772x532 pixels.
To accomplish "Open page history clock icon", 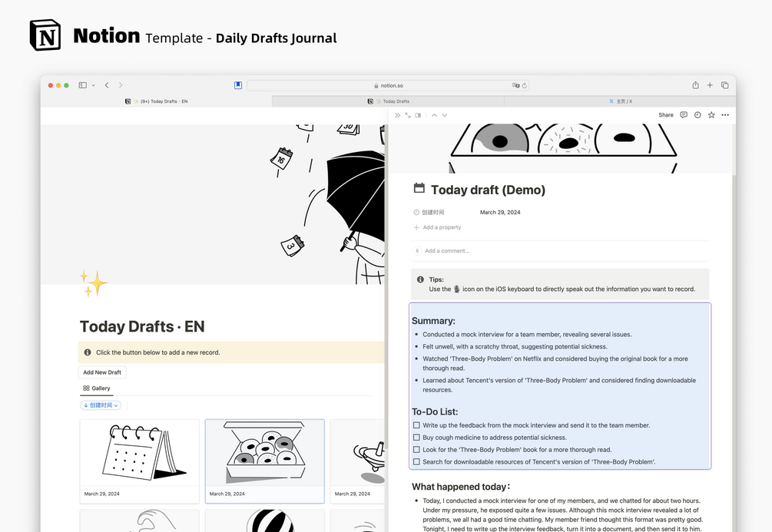I will [697, 115].
